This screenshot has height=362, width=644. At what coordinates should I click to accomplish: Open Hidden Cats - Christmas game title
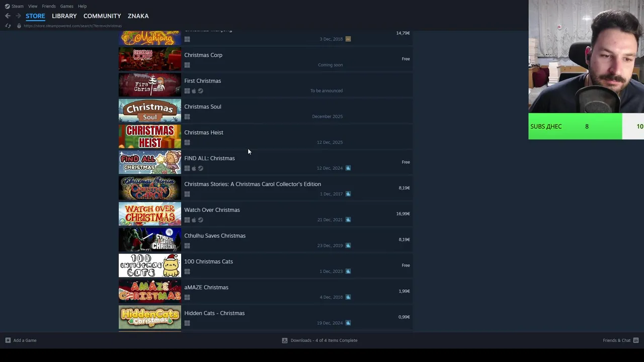click(x=214, y=313)
